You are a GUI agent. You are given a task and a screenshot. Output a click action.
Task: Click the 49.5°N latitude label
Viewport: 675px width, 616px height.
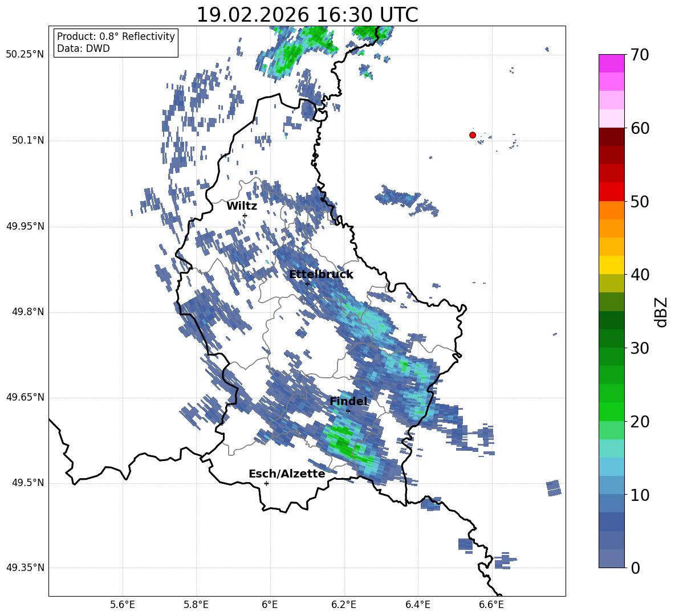pyautogui.click(x=28, y=483)
